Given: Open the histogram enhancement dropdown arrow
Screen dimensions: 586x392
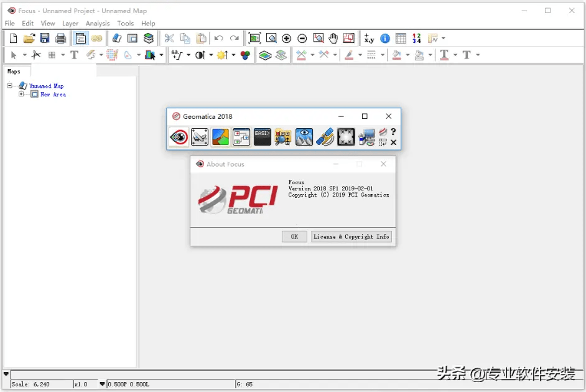Looking at the screenshot, I should [x=188, y=55].
